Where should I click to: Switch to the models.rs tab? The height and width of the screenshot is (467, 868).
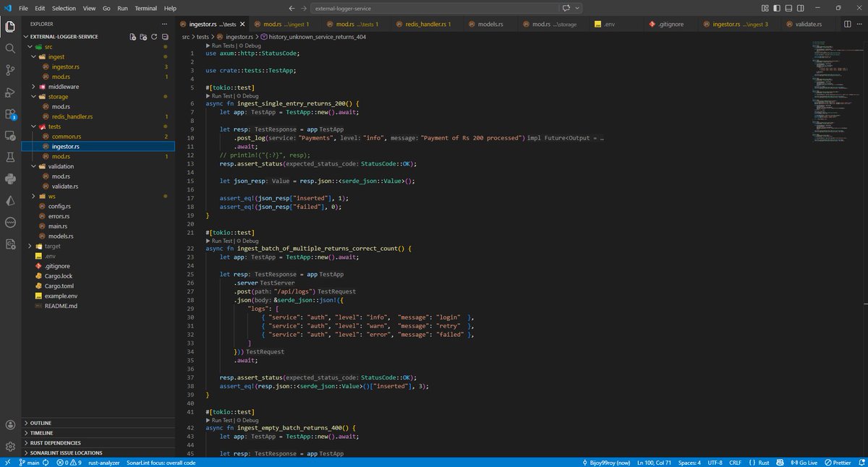click(x=490, y=24)
